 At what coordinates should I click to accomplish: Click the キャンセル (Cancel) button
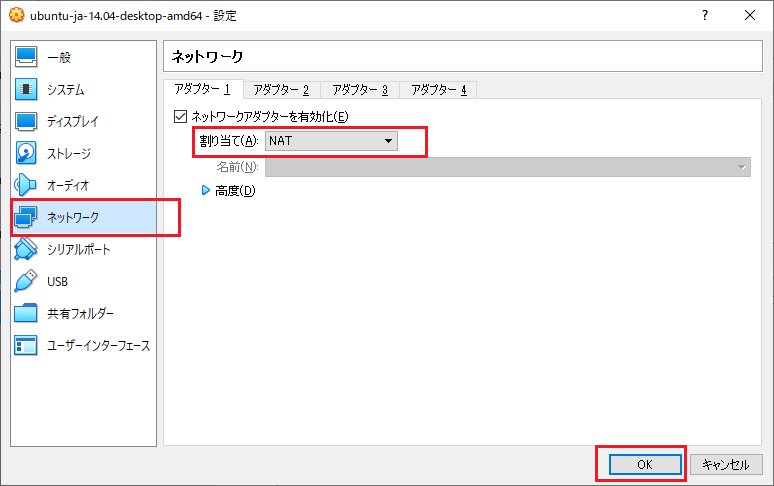click(726, 465)
